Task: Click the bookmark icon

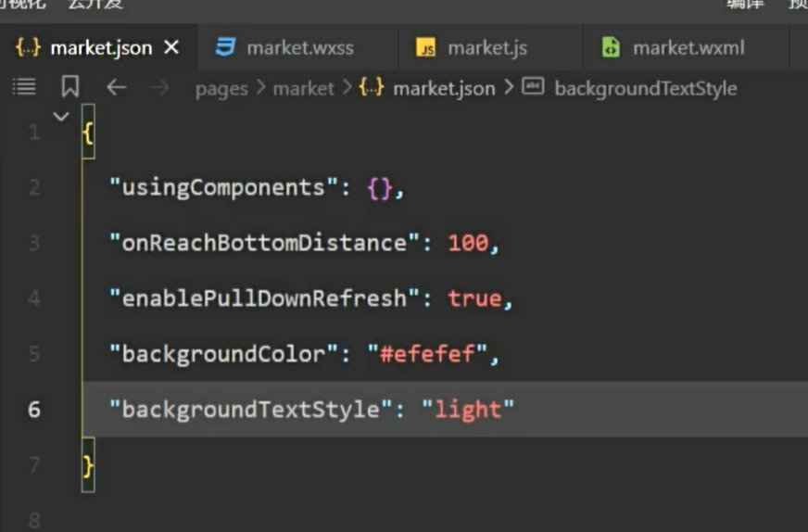Action: (70, 87)
